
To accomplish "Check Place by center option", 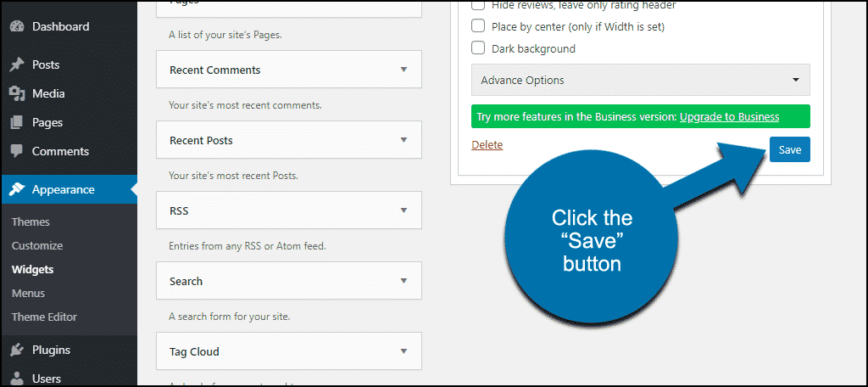I will (478, 26).
